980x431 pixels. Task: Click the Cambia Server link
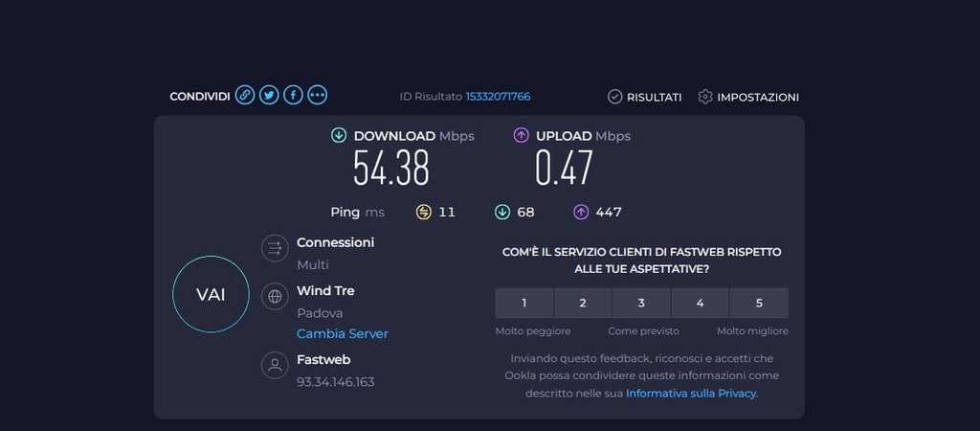tap(343, 333)
